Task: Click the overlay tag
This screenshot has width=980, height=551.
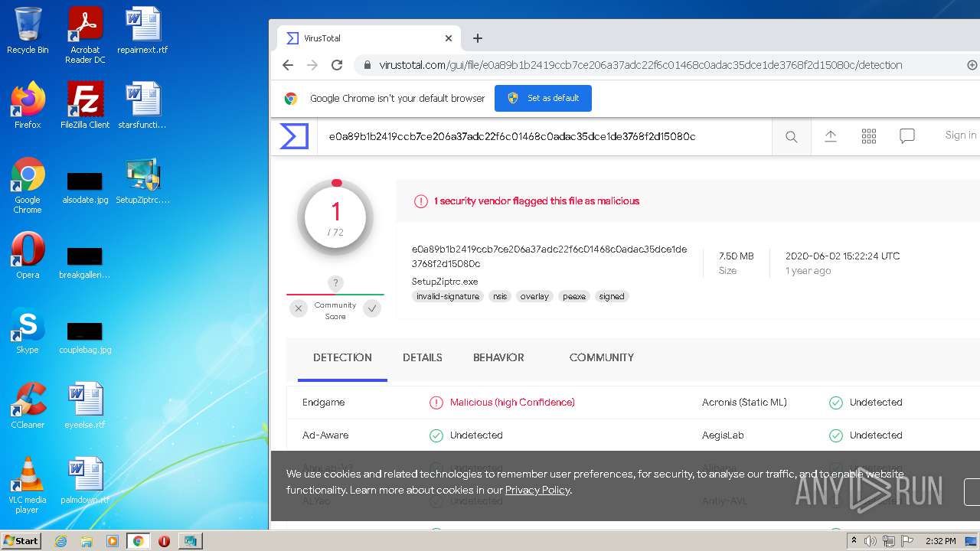Action: point(534,296)
